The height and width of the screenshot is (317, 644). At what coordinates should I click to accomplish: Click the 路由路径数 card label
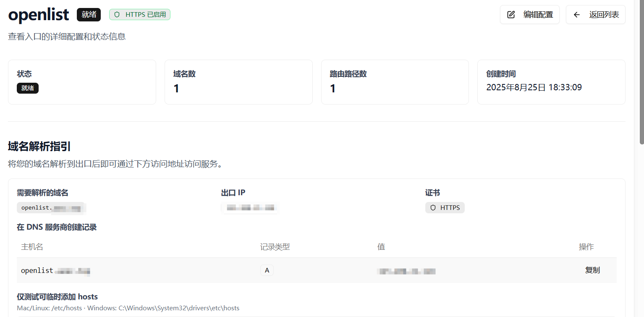348,74
